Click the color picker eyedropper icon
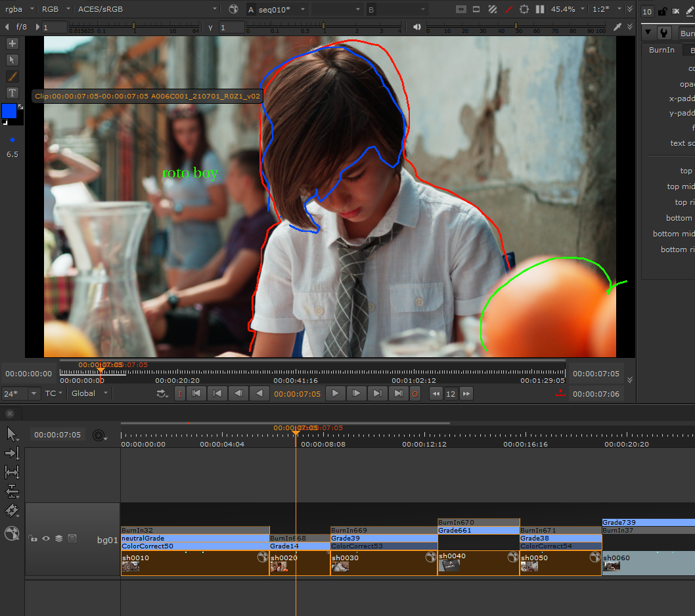Image resolution: width=695 pixels, height=616 pixels. coord(617,27)
